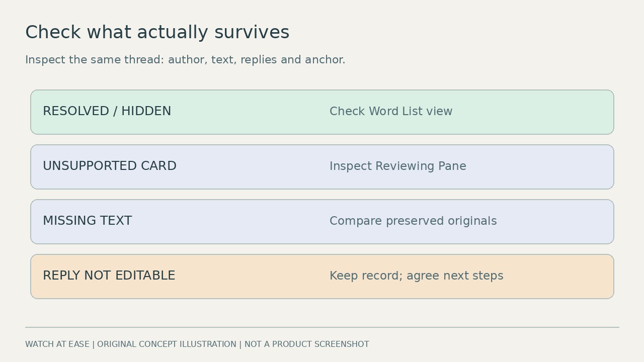The width and height of the screenshot is (644, 362).
Task: Click 'Keep record; agree next steps' text
Action: (x=416, y=276)
